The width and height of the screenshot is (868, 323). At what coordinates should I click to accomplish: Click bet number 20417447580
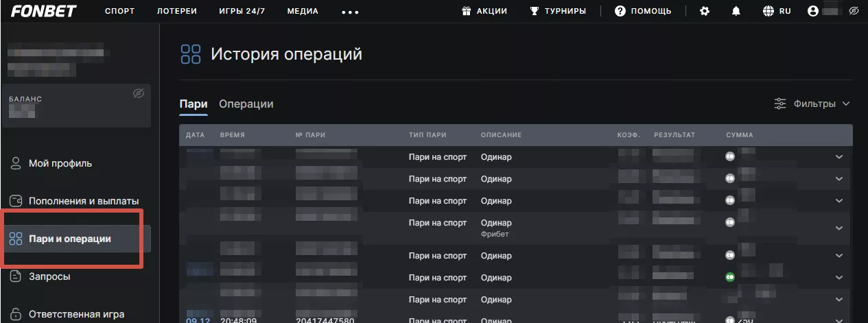point(325,320)
